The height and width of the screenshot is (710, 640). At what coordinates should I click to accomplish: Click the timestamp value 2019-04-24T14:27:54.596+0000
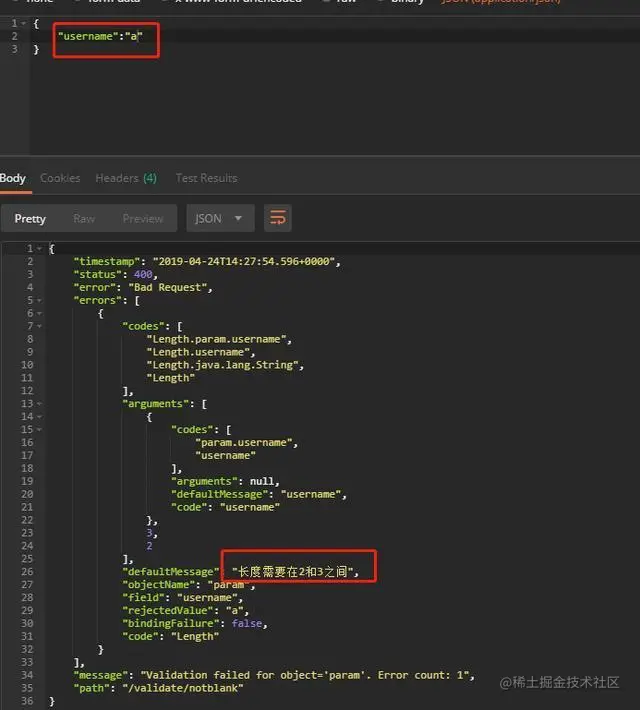[244, 261]
